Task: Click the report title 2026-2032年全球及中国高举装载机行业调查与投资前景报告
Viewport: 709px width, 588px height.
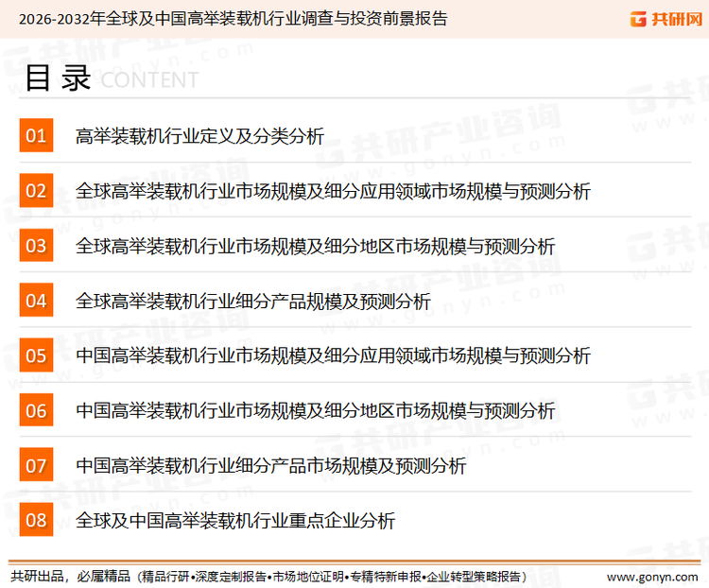Action: tap(233, 19)
